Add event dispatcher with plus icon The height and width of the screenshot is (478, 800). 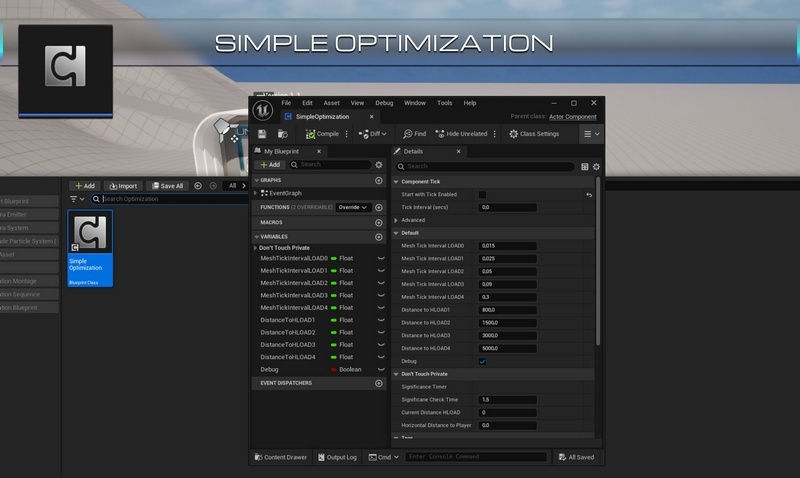(379, 383)
